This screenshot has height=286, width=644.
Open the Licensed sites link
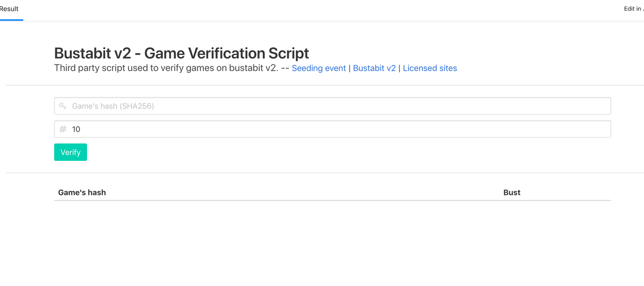(x=430, y=68)
